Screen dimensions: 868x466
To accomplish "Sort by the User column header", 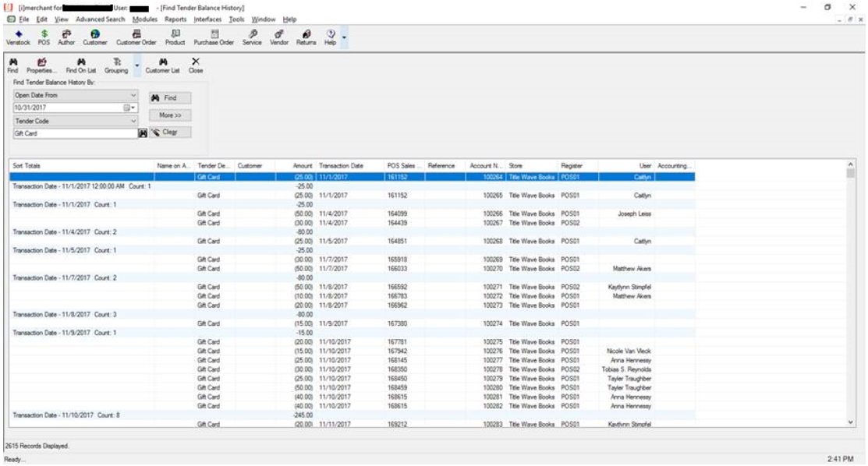I will tap(626, 166).
